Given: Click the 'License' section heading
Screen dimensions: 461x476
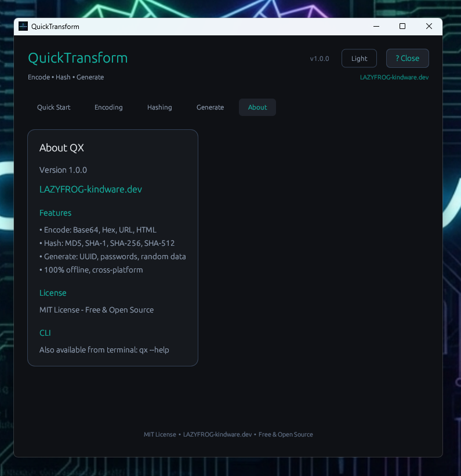Looking at the screenshot, I should (x=53, y=293).
